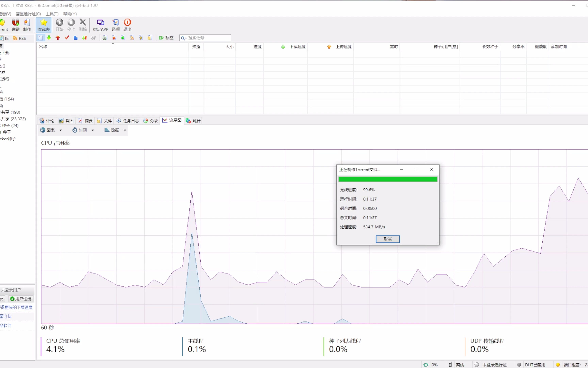Open the IE sidebar shortcut

[x=4, y=38]
